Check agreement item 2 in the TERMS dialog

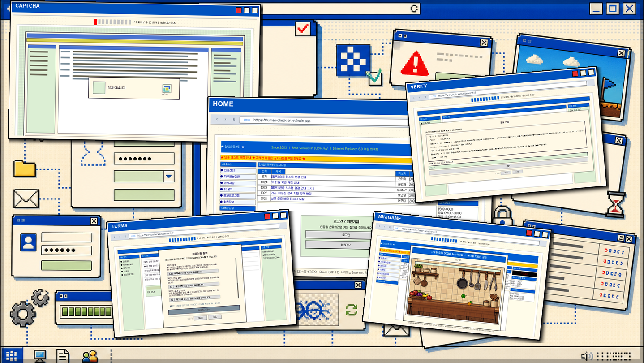(x=172, y=286)
